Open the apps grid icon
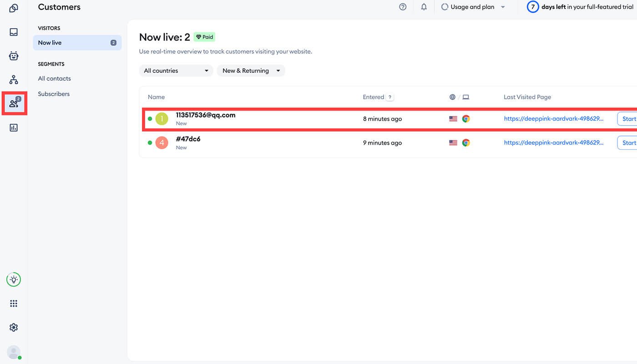This screenshot has width=637, height=364. [x=14, y=303]
